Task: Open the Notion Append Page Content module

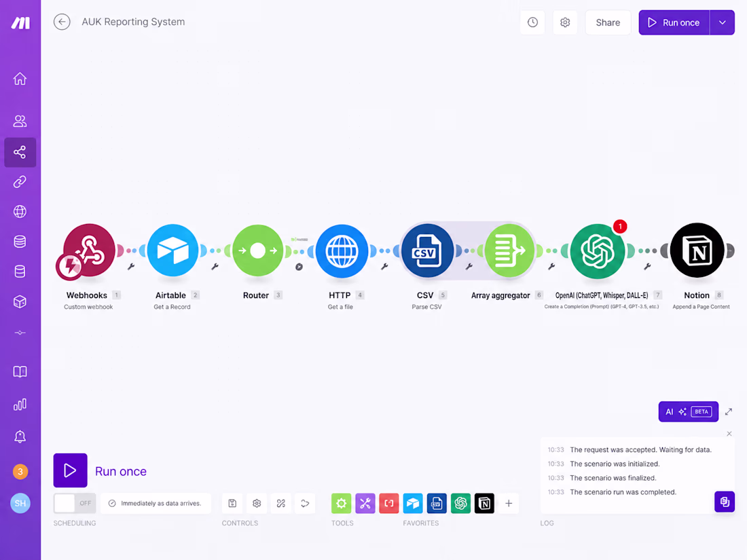Action: coord(697,250)
